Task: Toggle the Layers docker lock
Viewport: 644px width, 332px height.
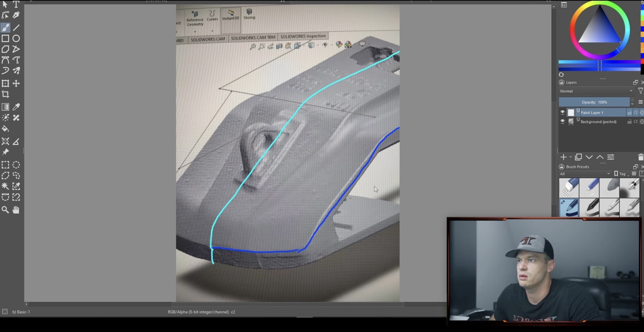Action: click(561, 82)
